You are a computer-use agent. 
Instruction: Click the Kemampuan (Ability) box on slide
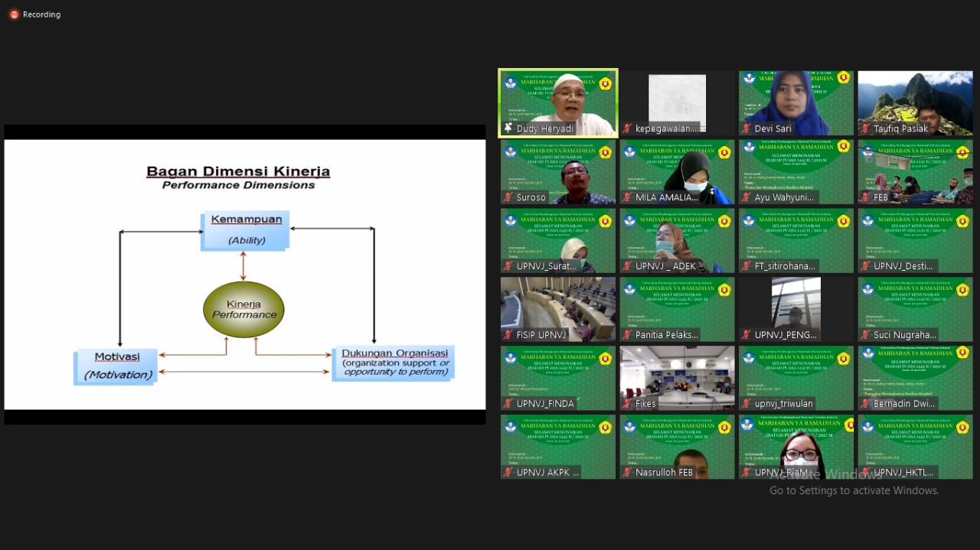245,229
